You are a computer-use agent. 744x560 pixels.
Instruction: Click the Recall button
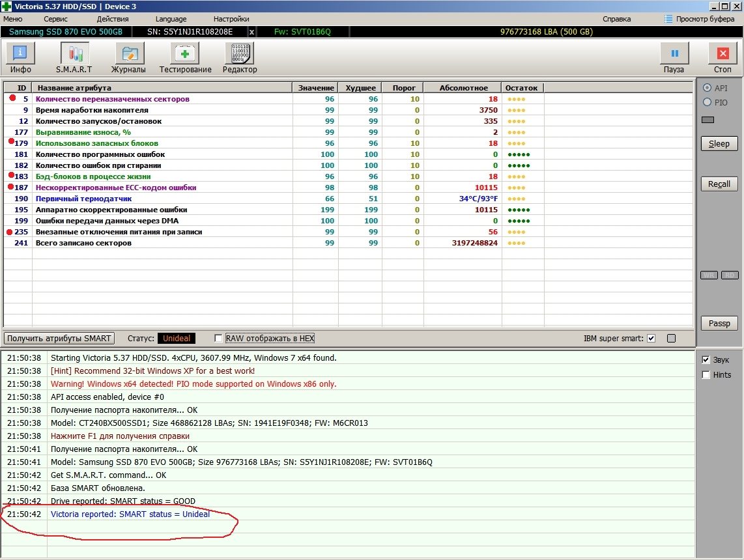coord(719,184)
